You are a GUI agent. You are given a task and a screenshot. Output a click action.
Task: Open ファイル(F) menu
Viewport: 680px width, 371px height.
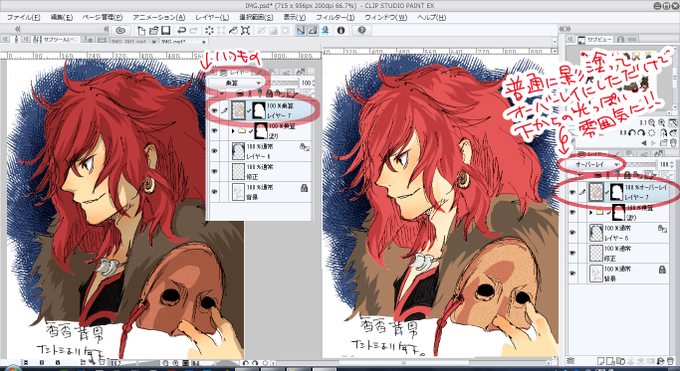(23, 17)
